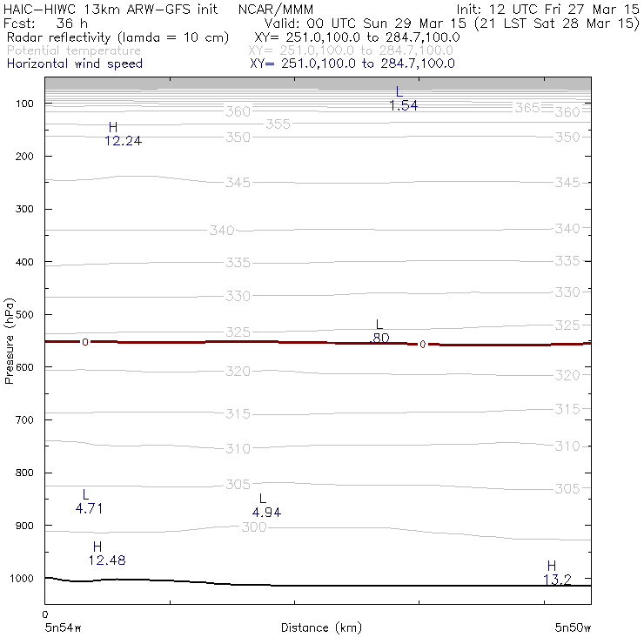The height and width of the screenshot is (644, 644).
Task: Click the "365" potential temperature contour label
Action: (x=527, y=108)
